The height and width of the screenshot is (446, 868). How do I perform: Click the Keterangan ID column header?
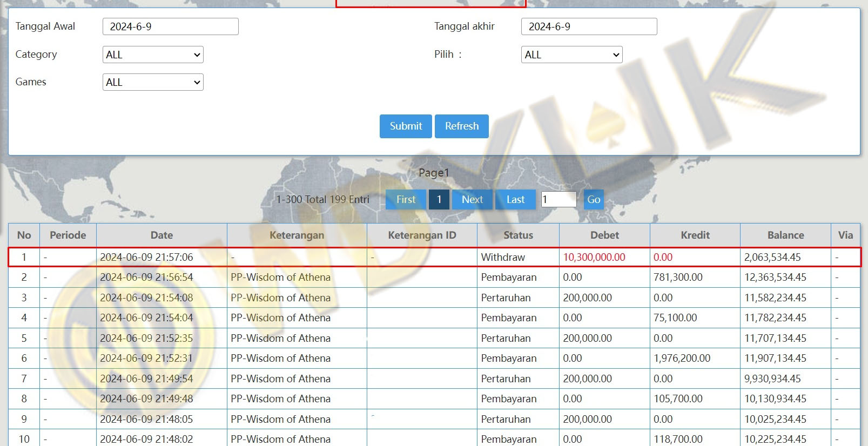point(422,235)
